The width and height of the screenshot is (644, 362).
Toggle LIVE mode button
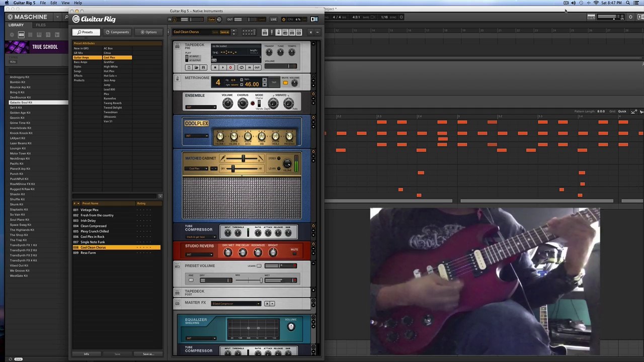click(x=274, y=20)
